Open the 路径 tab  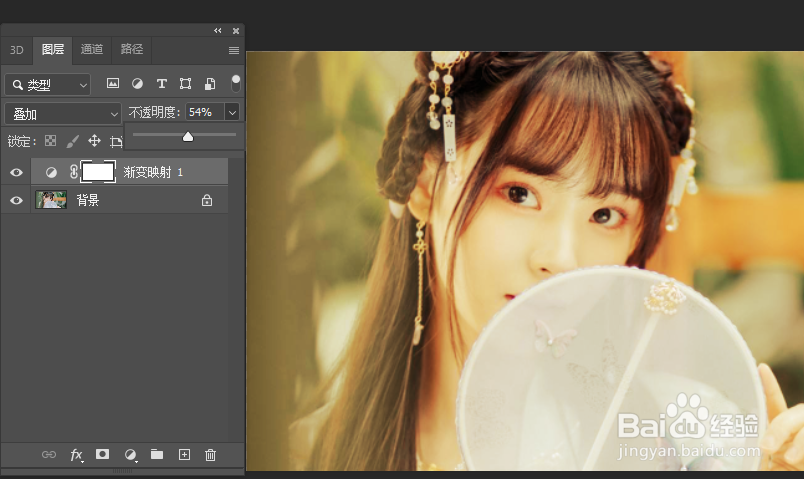132,49
